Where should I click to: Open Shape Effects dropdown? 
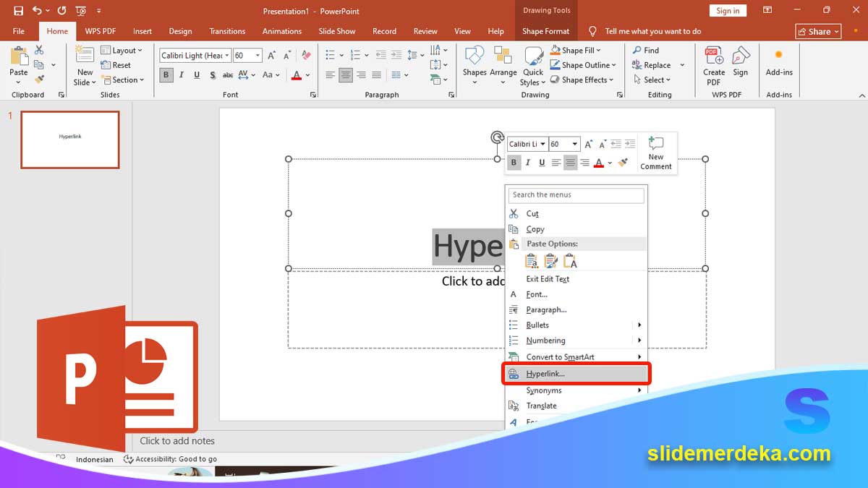tap(583, 80)
